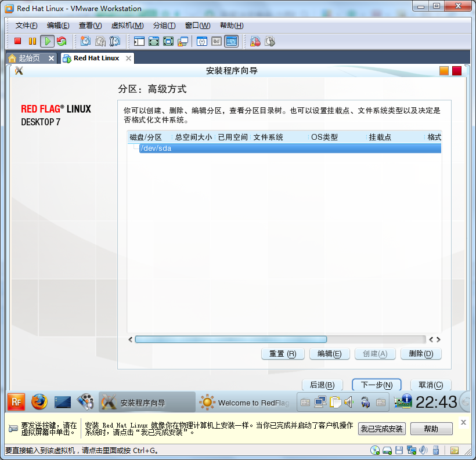
Task: Click the floppy disk device status icon
Action: point(399,450)
